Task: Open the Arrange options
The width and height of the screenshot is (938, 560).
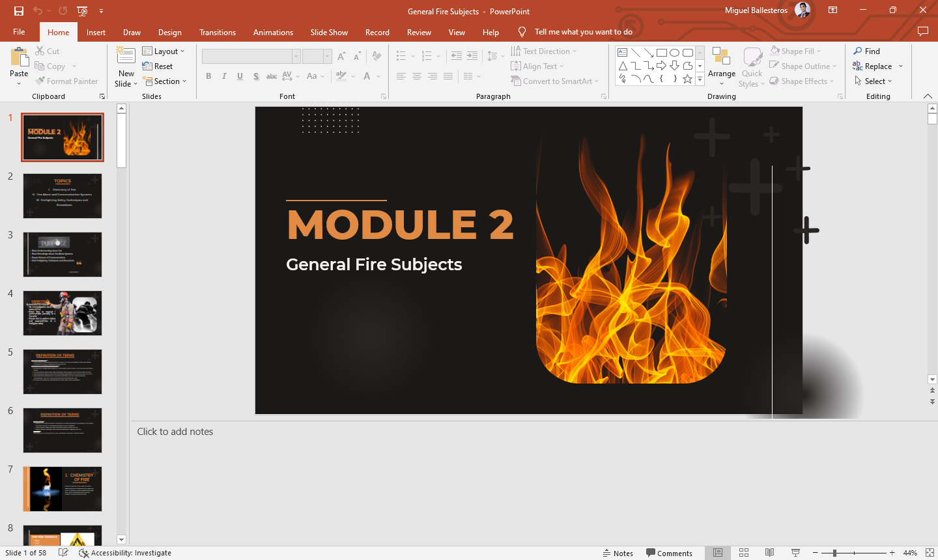Action: (722, 66)
